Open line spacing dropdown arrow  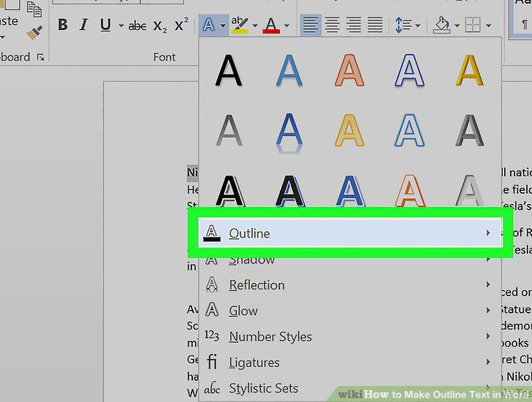tap(418, 26)
